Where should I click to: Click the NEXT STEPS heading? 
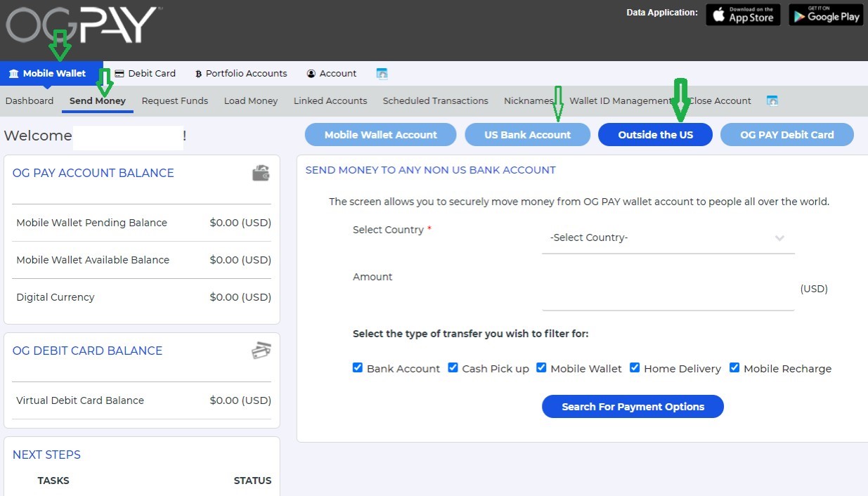[x=46, y=455]
